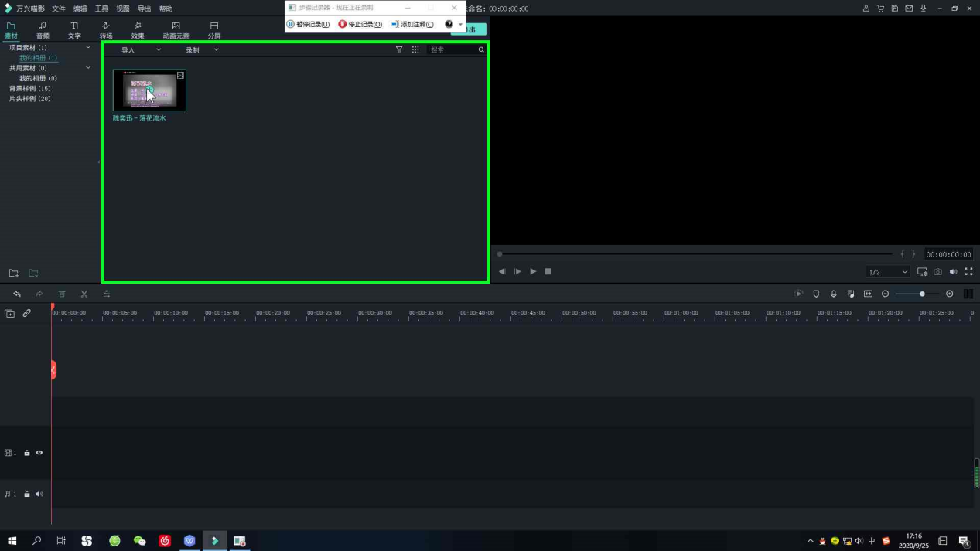Click the split (scissors) tool in timeline toolbar
980x551 pixels.
pyautogui.click(x=84, y=294)
